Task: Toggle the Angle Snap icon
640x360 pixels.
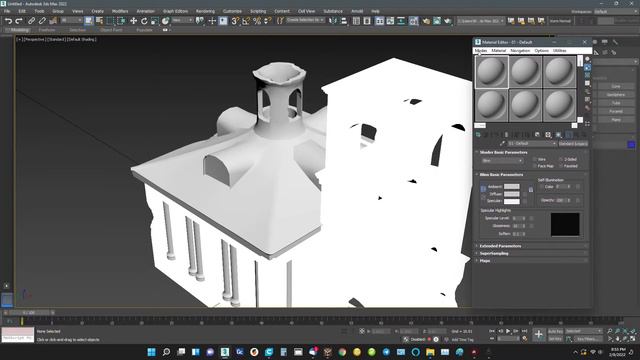Action: [x=246, y=21]
